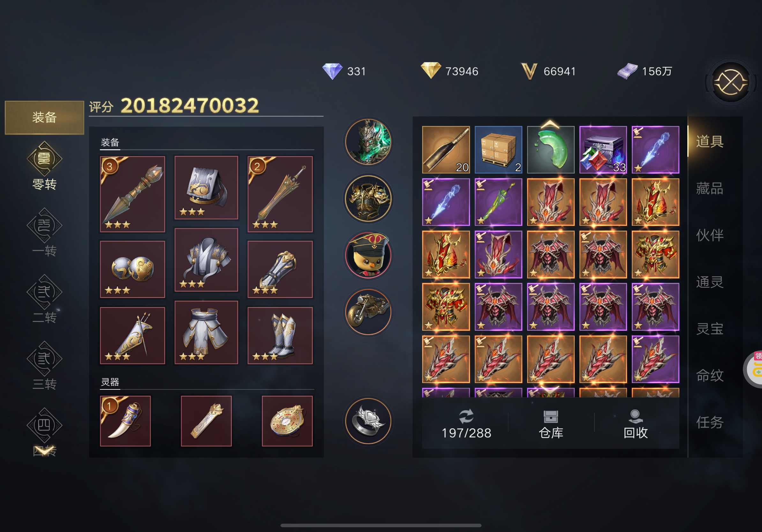Select the cardboard boxes item with count 2
The height and width of the screenshot is (532, 762).
[498, 150]
